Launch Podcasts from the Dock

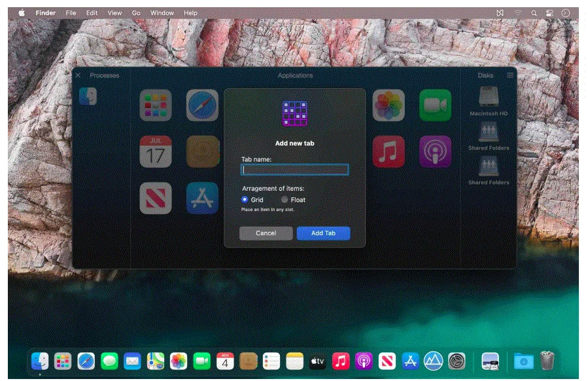point(364,361)
